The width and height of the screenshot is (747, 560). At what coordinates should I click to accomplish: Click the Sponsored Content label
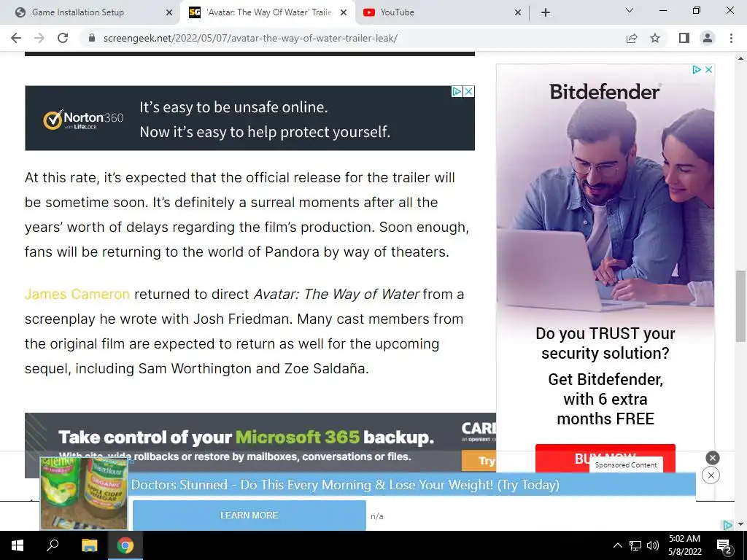tap(625, 464)
